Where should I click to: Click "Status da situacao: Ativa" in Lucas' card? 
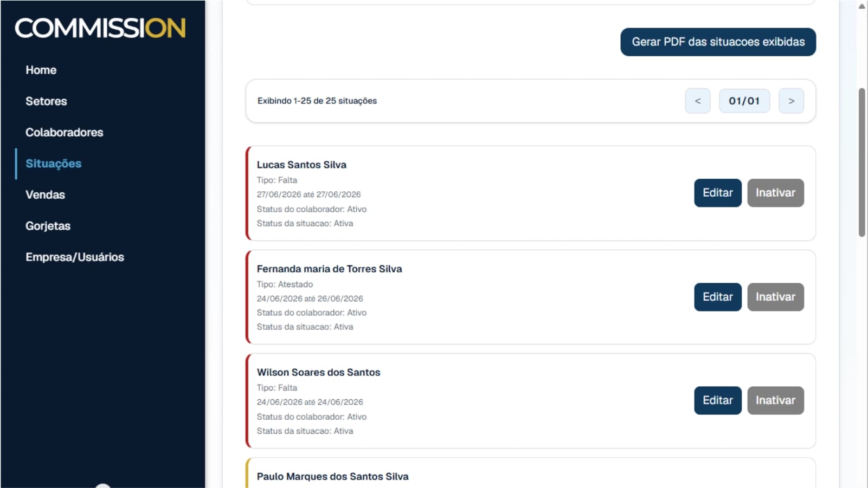coord(305,223)
